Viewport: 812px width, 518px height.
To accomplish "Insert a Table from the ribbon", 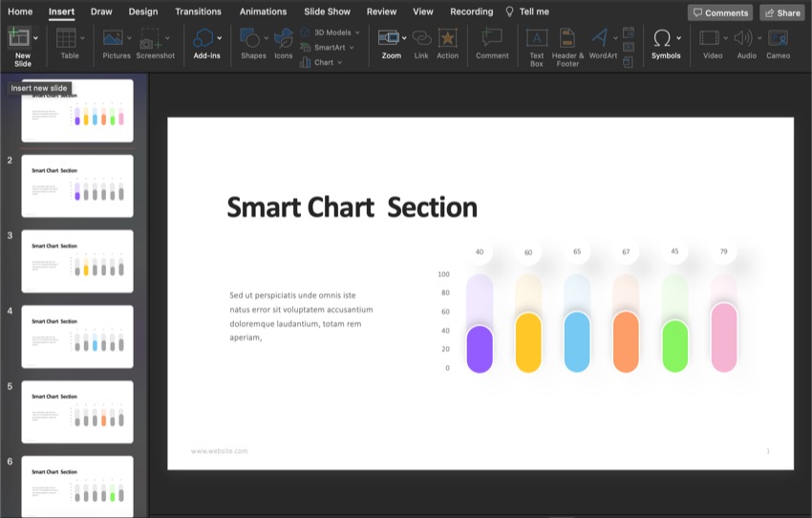I will 67,39.
